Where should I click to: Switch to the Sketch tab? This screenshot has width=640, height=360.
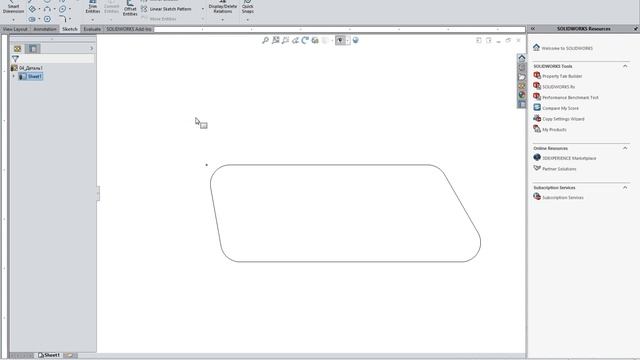pos(70,29)
